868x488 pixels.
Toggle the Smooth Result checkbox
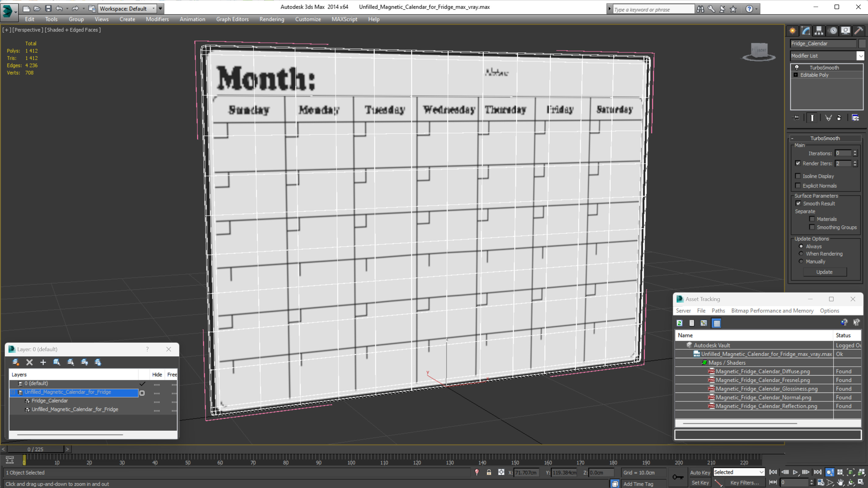(x=798, y=203)
